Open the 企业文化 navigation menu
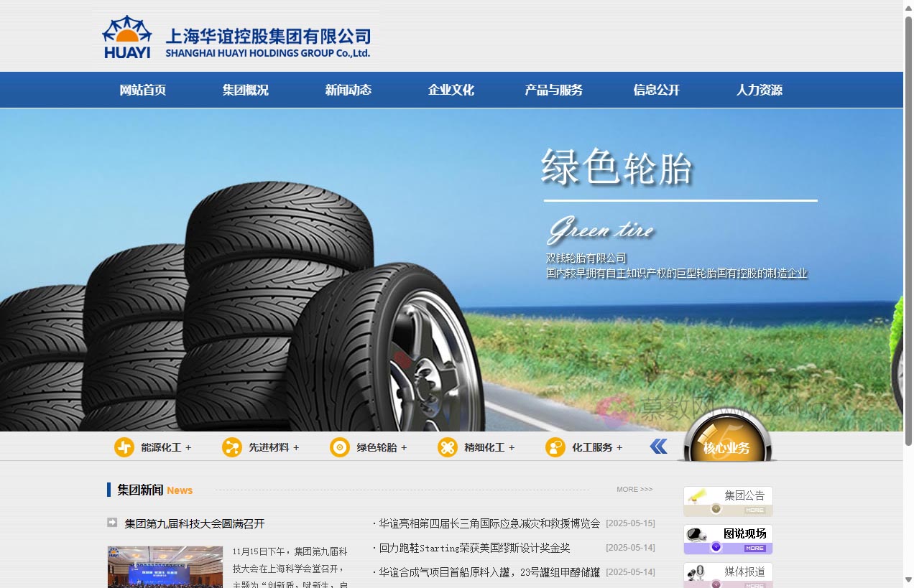Image resolution: width=914 pixels, height=588 pixels. (x=451, y=90)
